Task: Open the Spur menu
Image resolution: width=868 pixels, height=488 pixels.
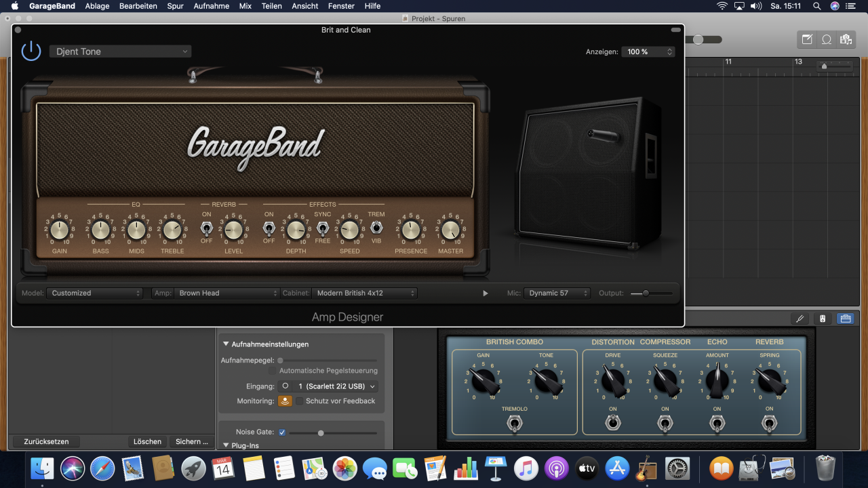Action: pos(176,6)
